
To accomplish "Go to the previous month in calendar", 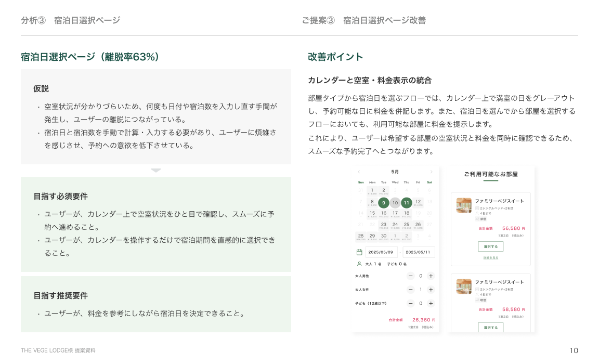I will [x=359, y=172].
